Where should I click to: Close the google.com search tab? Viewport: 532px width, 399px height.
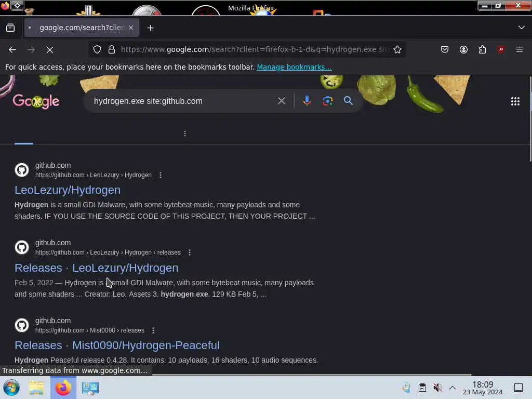131,28
